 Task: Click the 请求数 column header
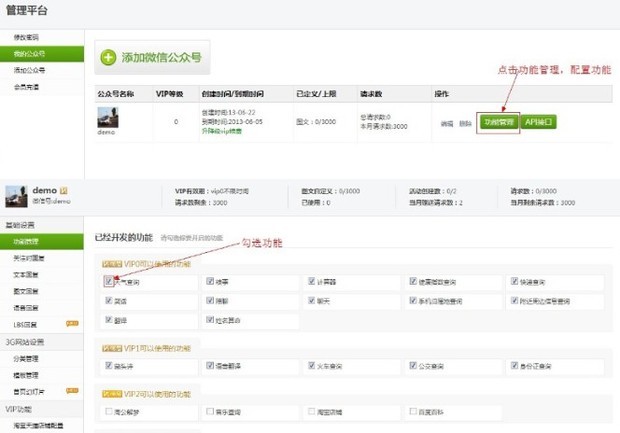371,94
